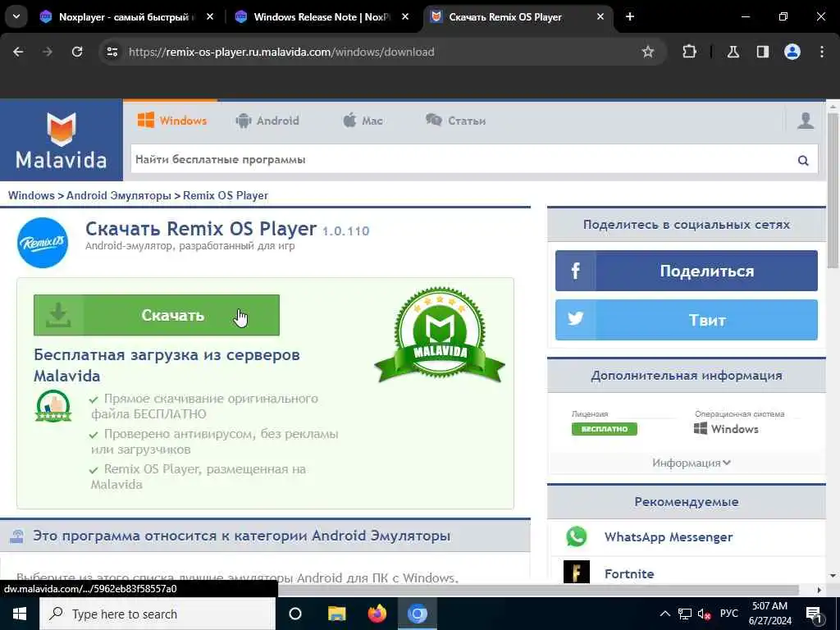Viewport: 840px width, 630px height.
Task: Go forward in browser history
Action: pos(48,52)
